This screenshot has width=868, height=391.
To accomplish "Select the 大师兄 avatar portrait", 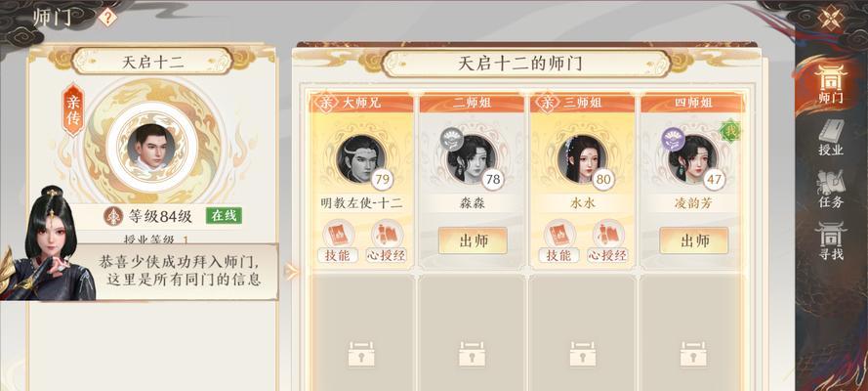I will 361,159.
